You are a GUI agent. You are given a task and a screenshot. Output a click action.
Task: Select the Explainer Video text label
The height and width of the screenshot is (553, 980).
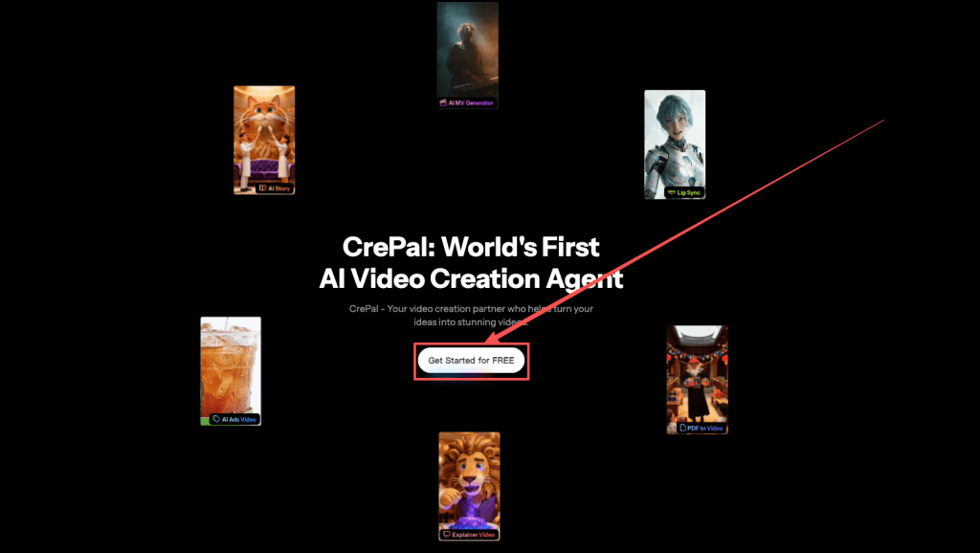coord(474,535)
